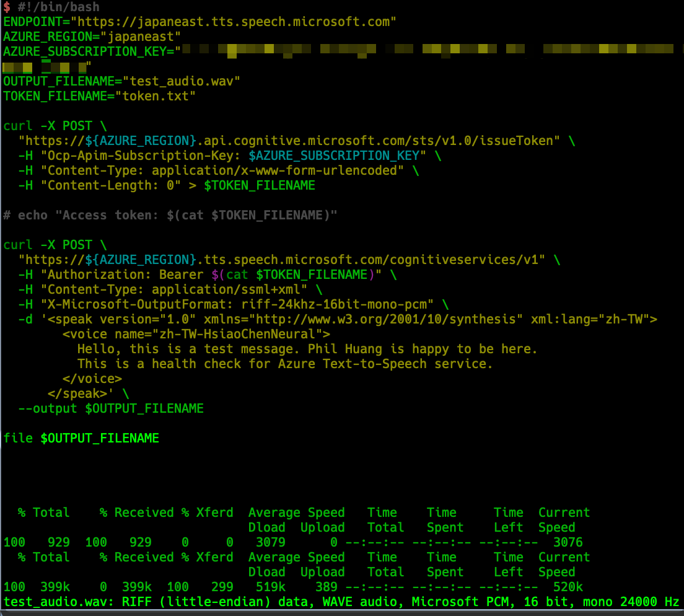Click TOKEN_FILENAME="token.txt" line
The width and height of the screenshot is (684, 616).
point(100,96)
